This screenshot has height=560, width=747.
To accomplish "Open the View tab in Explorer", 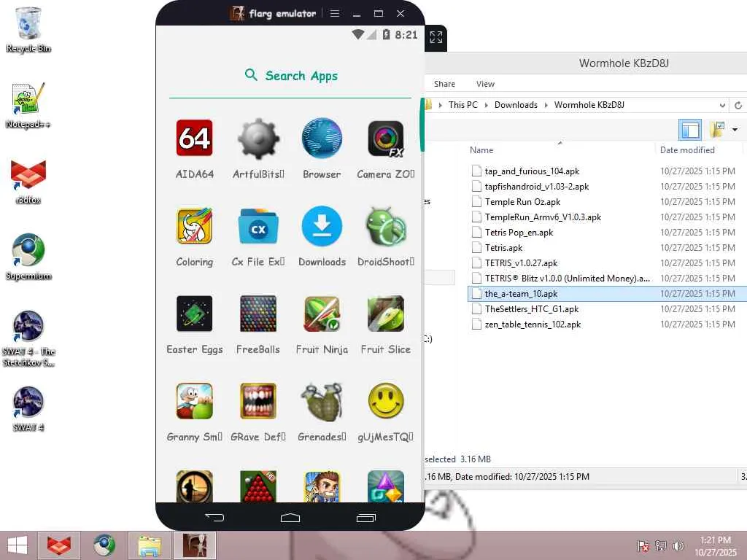I will coord(485,84).
